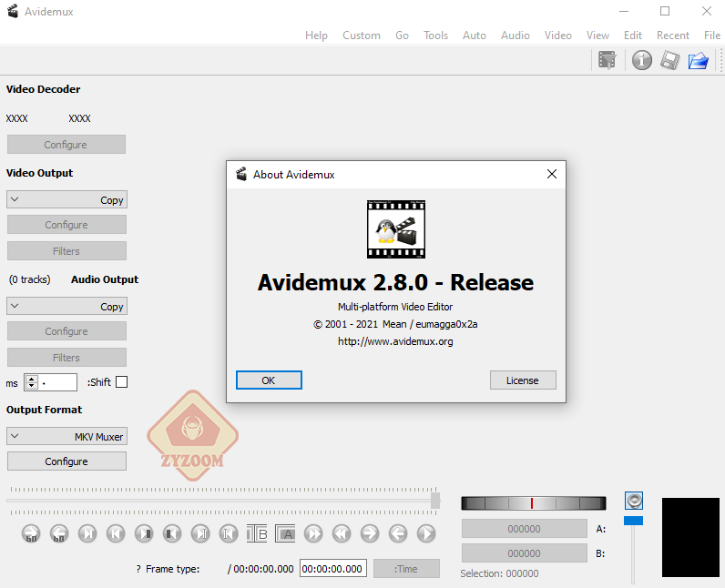This screenshot has width=725, height=588.
Task: Click the Selection: 000000 label
Action: (x=499, y=573)
